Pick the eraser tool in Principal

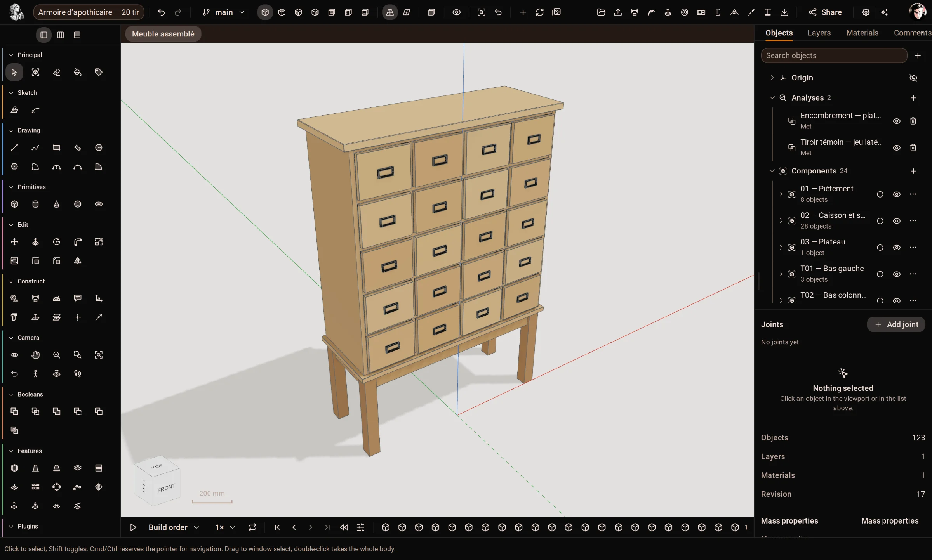56,72
